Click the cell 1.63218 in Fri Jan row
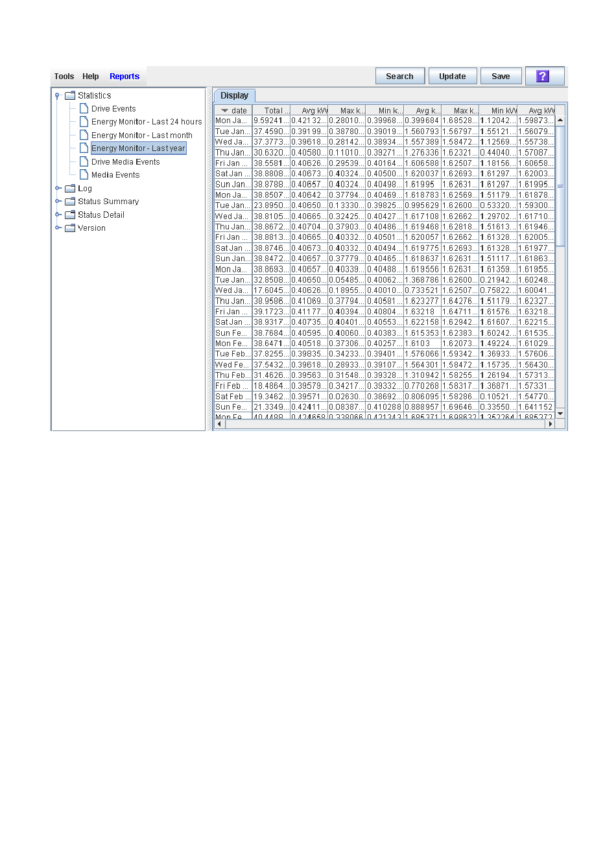This screenshot has width=616, height=842. coord(423,312)
